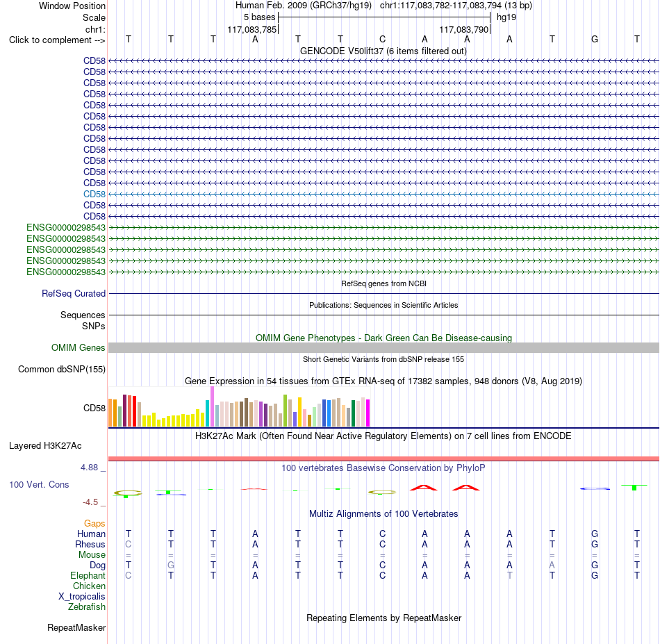Click the OMIM Genes label
The height and width of the screenshot is (644, 660).
(x=78, y=347)
